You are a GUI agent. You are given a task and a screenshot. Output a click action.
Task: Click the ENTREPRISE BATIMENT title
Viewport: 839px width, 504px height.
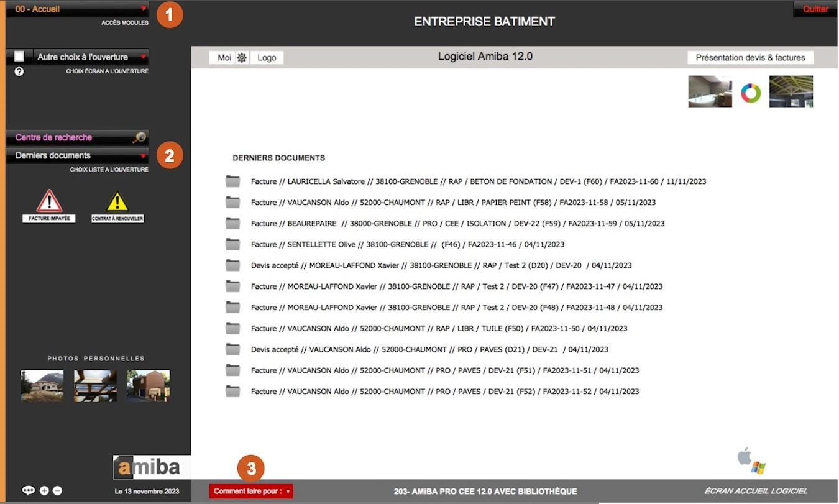[x=485, y=22]
